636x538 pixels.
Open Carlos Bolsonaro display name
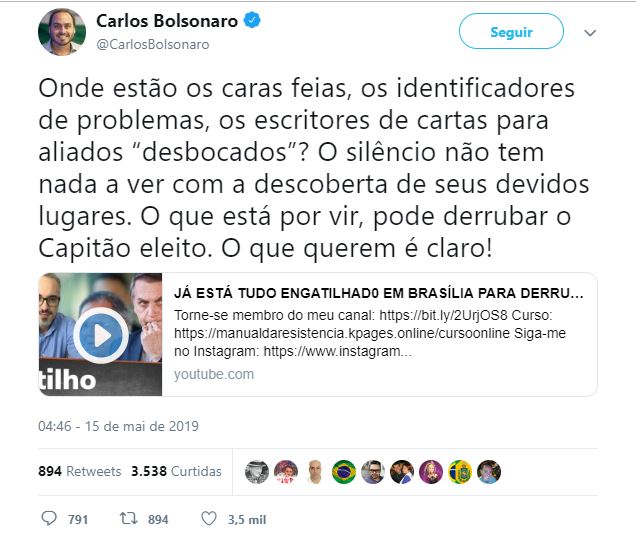point(167,21)
